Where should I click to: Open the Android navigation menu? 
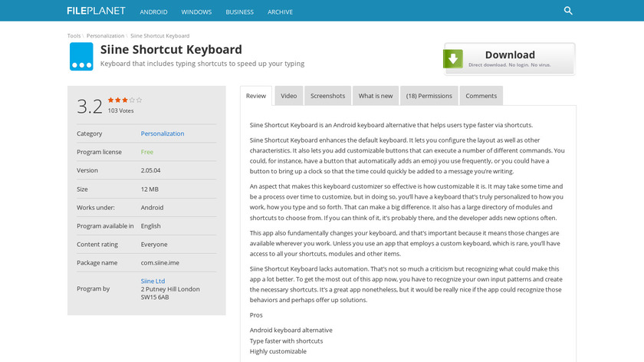tap(154, 12)
